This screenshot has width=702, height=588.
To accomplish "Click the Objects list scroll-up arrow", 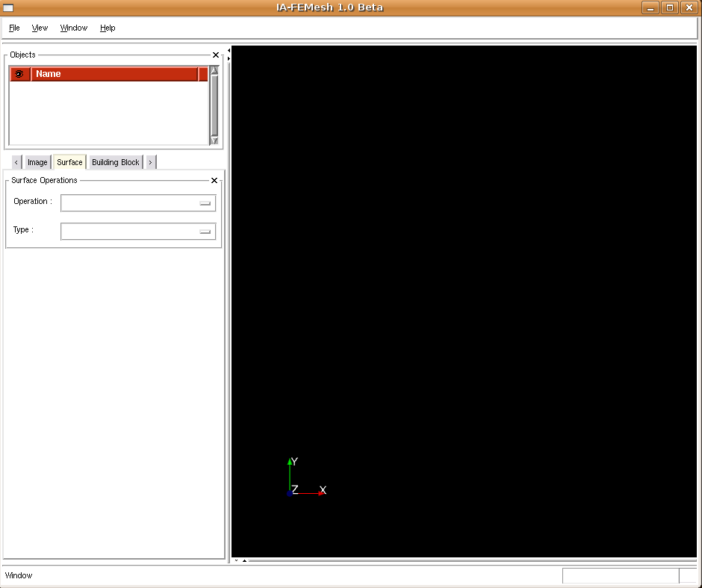I will pyautogui.click(x=214, y=71).
